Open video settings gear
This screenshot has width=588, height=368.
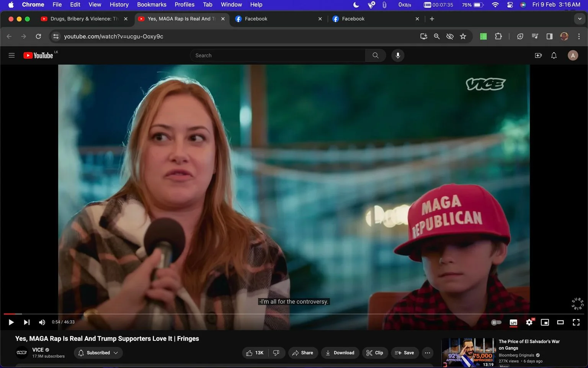coord(529,322)
